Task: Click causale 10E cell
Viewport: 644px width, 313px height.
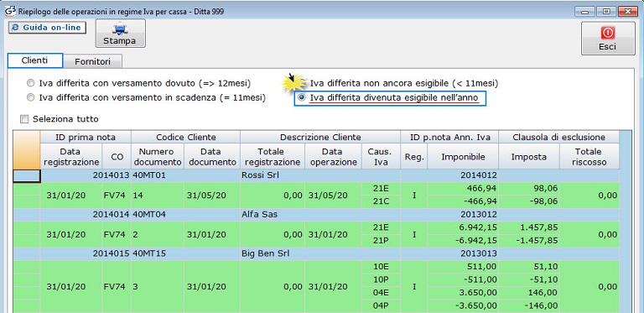Action: (x=382, y=267)
